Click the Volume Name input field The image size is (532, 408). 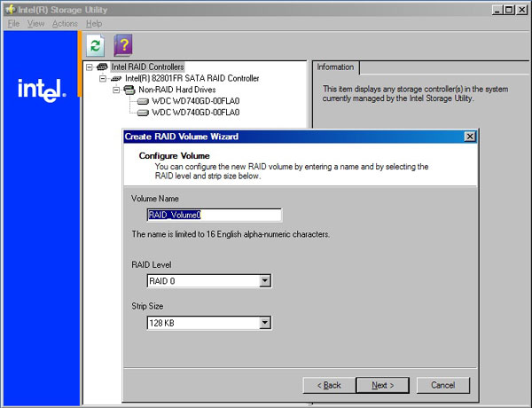coord(214,216)
